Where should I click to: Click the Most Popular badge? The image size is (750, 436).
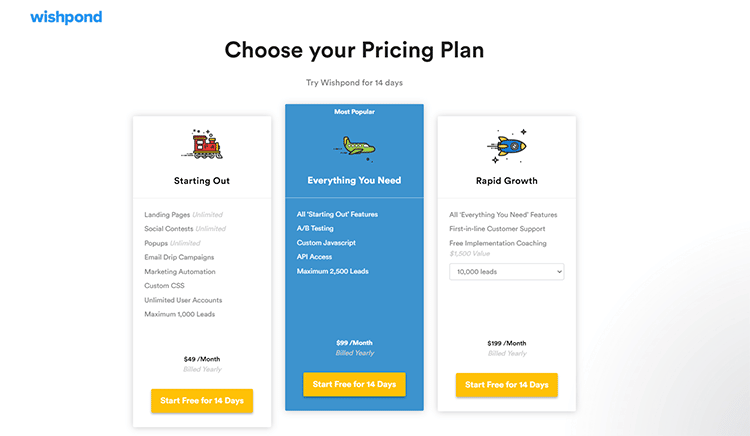point(354,112)
